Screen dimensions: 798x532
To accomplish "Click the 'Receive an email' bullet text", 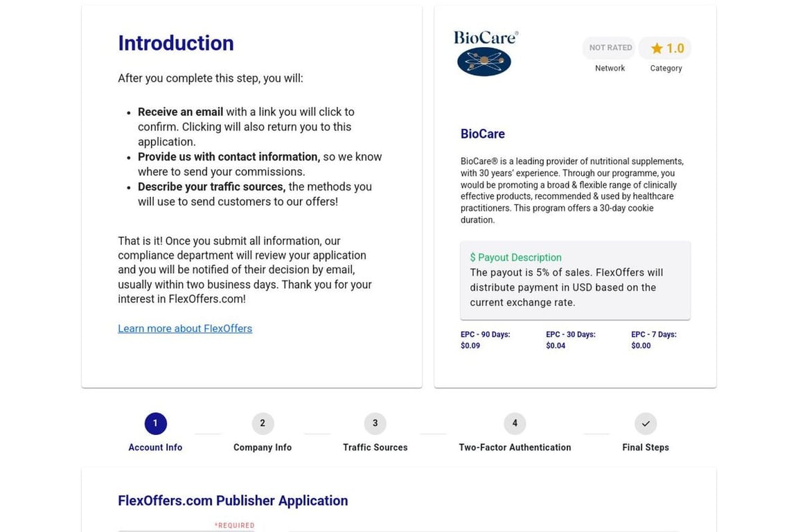I will pyautogui.click(x=180, y=112).
